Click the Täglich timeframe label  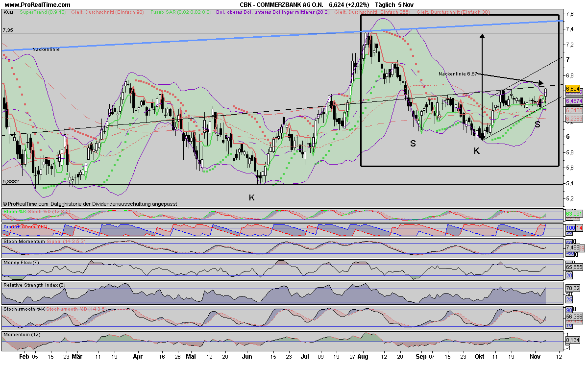coord(385,5)
